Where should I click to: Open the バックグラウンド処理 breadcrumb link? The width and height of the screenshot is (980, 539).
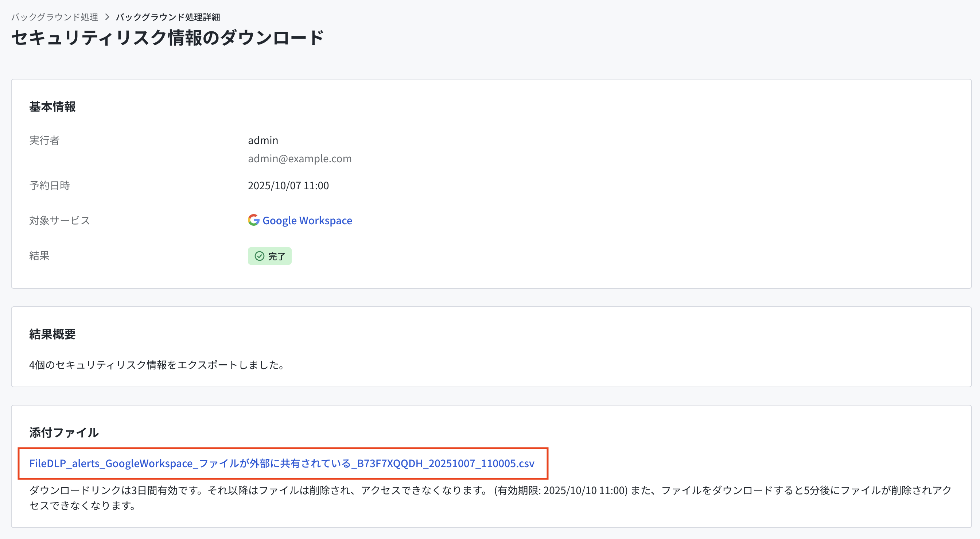tap(54, 17)
